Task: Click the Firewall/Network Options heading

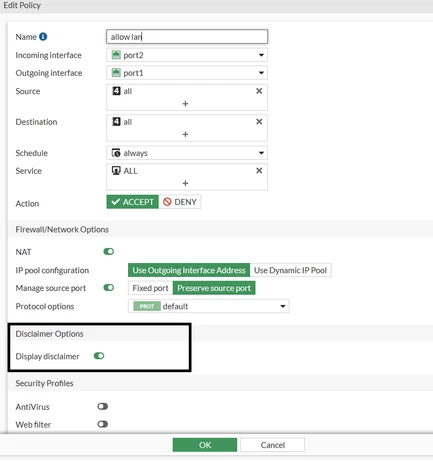Action: coord(62,229)
